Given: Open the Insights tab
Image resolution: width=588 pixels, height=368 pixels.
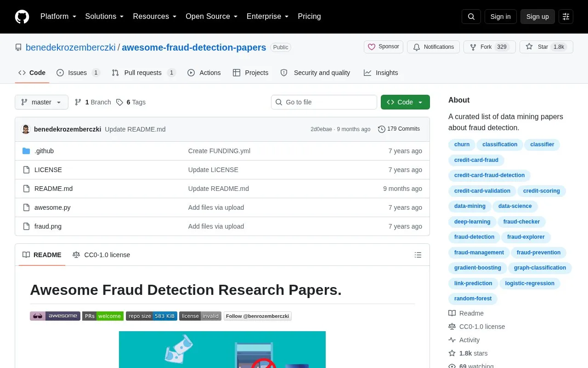Looking at the screenshot, I should 381,73.
